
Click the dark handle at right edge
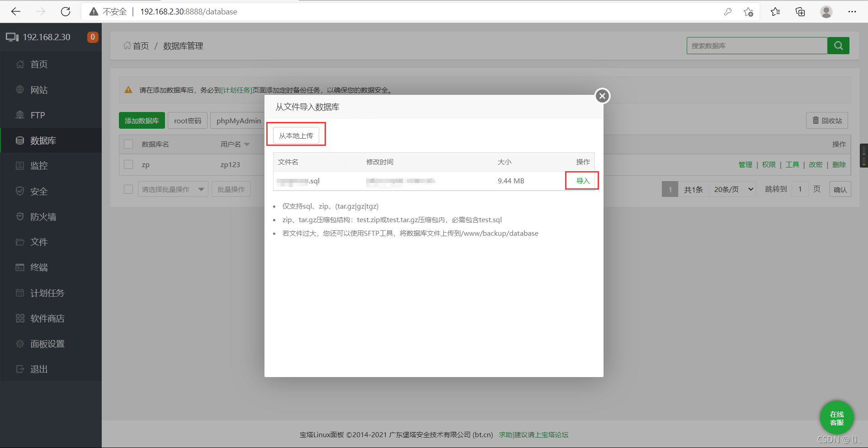[864, 155]
